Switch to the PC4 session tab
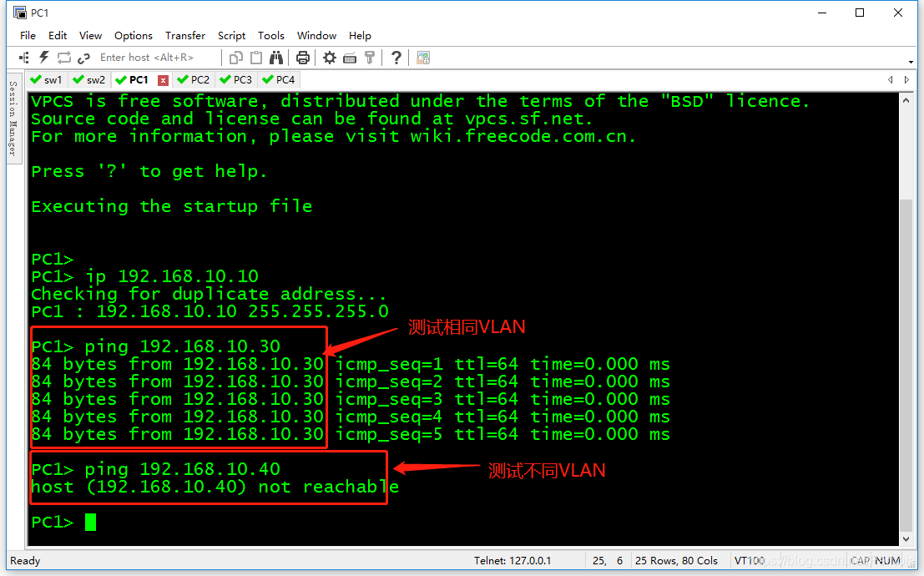Image resolution: width=924 pixels, height=576 pixels. point(279,79)
